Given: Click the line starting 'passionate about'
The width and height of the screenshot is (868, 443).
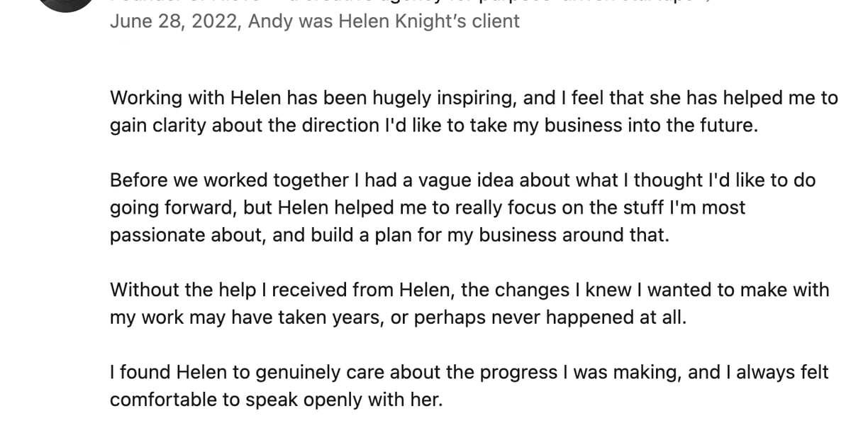Looking at the screenshot, I should (389, 235).
